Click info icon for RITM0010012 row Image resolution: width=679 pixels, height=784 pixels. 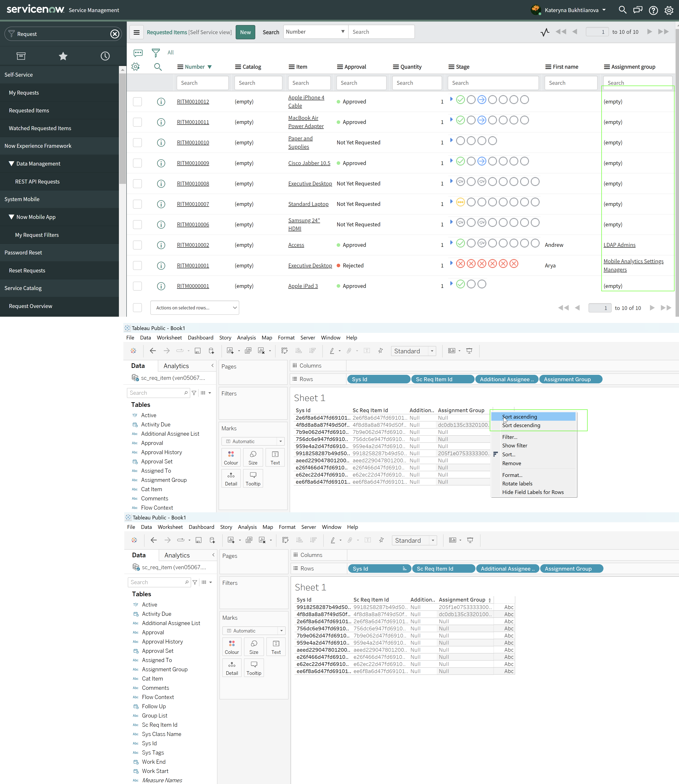(x=161, y=102)
